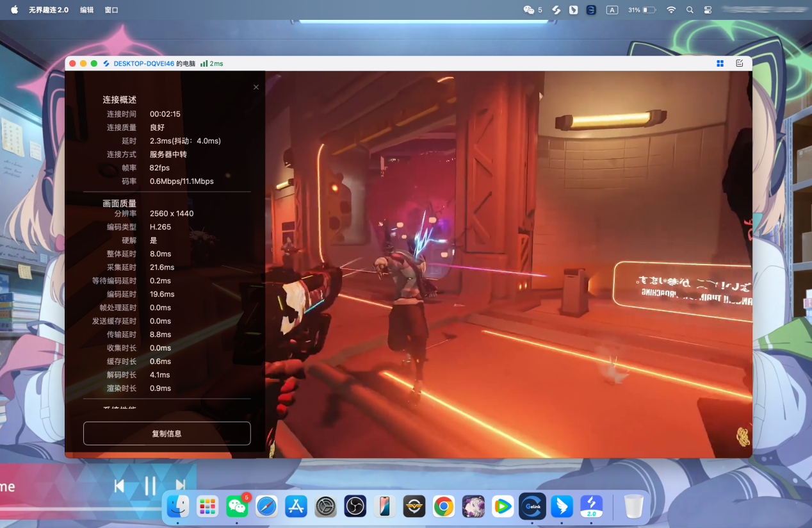Pause playback in the music widget
This screenshot has width=812, height=528.
tap(150, 486)
